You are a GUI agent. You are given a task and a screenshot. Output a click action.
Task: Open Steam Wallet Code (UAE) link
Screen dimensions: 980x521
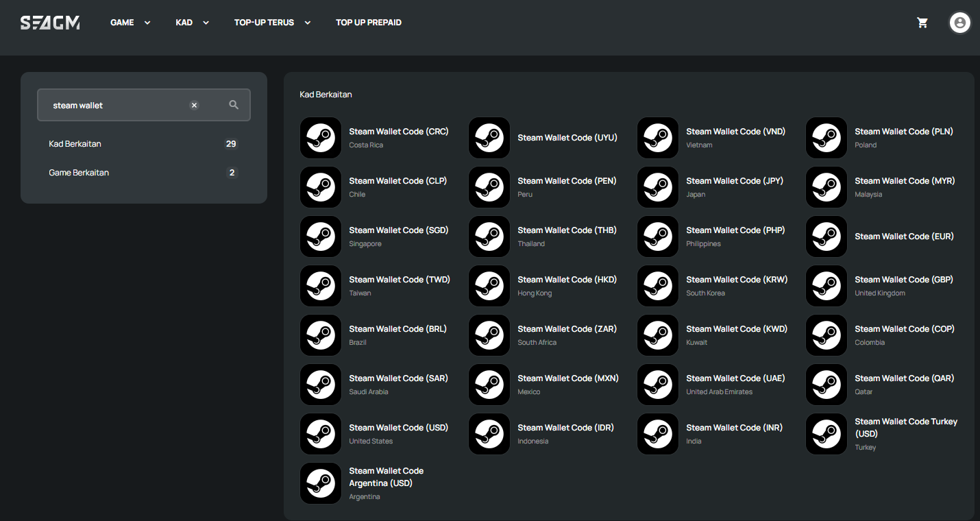(x=735, y=378)
